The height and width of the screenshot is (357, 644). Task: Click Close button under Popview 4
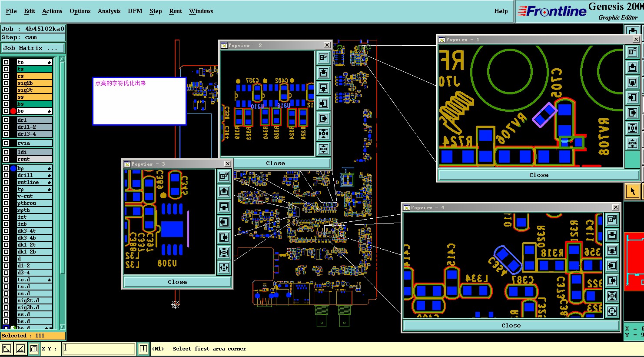click(x=511, y=325)
